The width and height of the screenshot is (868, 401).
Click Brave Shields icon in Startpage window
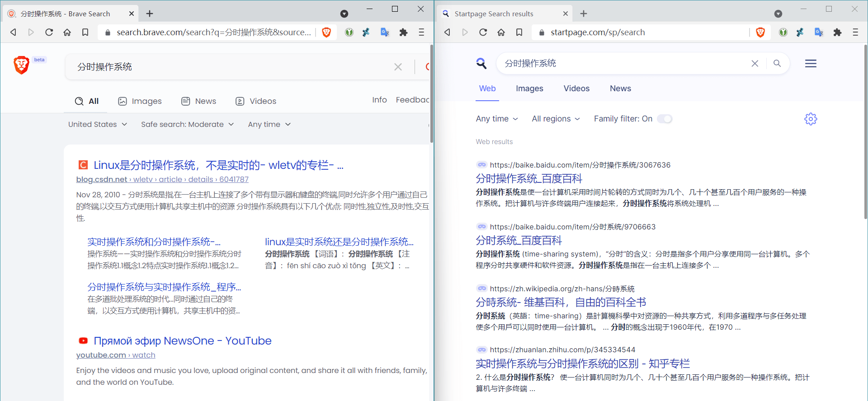[760, 32]
